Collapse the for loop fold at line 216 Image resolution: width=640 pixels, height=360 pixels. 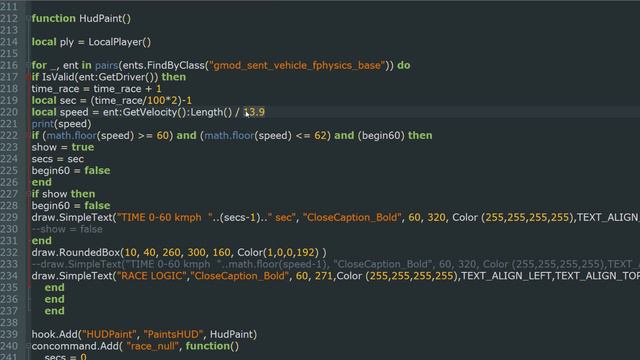point(28,65)
